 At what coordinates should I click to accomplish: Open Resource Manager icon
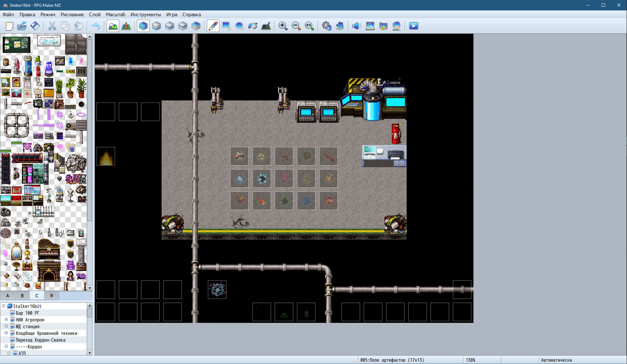point(383,26)
